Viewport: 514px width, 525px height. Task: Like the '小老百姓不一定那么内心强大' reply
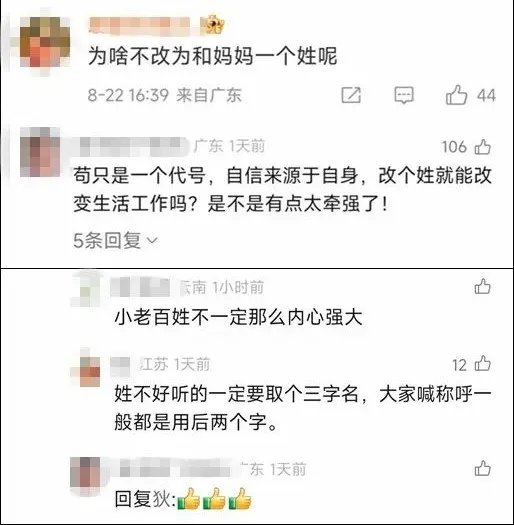(x=483, y=287)
